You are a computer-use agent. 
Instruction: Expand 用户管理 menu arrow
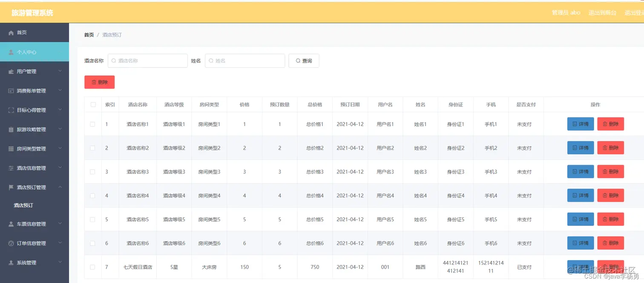point(60,71)
